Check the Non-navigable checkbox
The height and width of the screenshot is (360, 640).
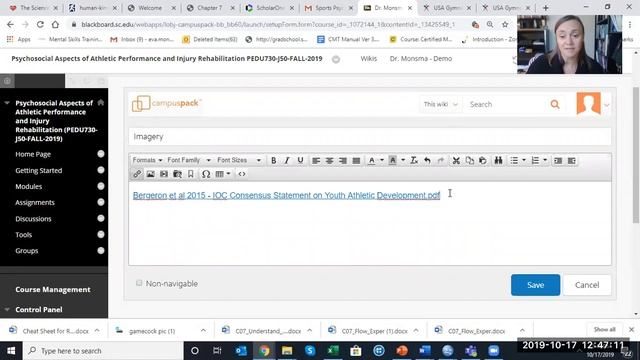pos(139,283)
